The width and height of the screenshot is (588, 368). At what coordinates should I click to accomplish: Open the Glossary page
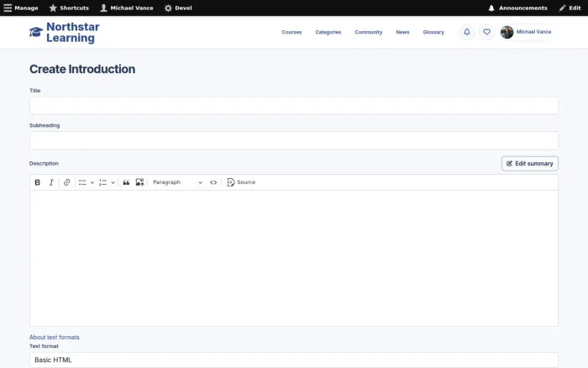[433, 32]
